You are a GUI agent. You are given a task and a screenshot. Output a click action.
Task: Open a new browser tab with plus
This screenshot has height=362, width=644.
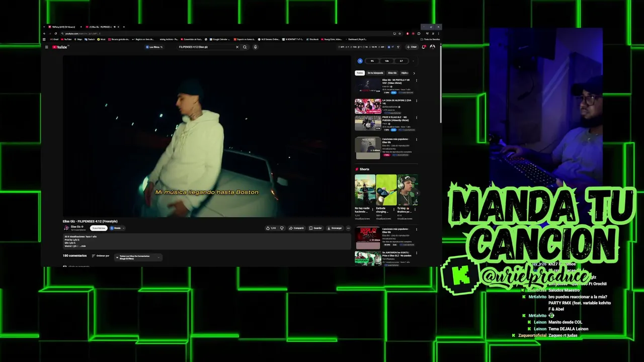[x=124, y=27]
